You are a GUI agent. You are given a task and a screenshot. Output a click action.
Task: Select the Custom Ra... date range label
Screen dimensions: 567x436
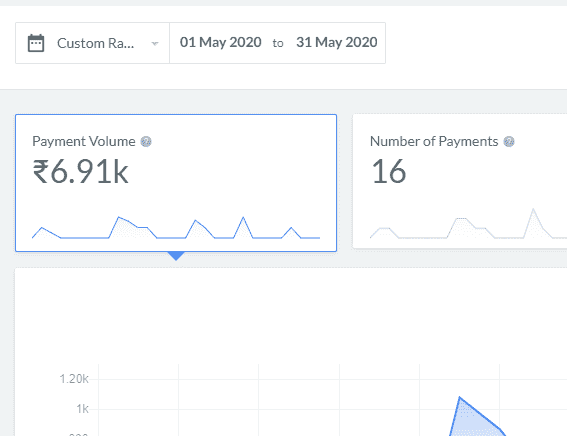tap(95, 43)
